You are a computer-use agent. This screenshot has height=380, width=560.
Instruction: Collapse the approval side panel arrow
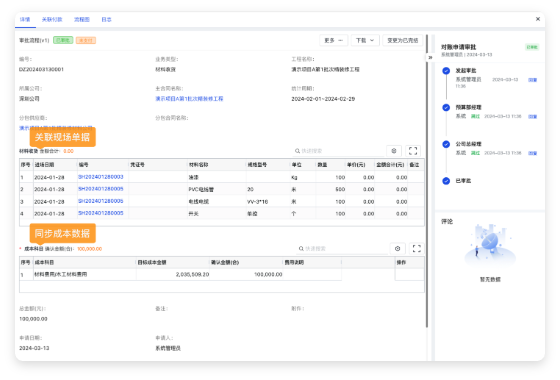[430, 57]
